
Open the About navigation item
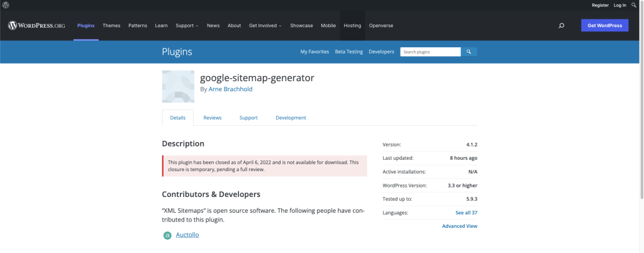point(234,25)
